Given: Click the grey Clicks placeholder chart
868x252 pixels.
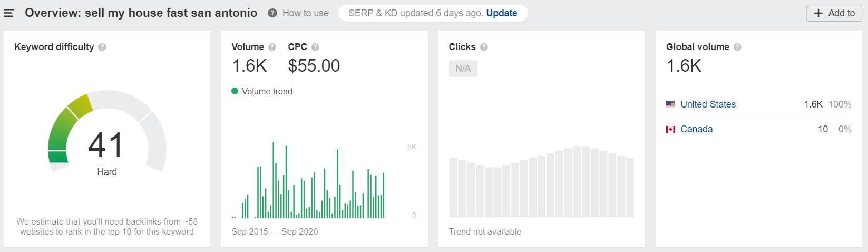Looking at the screenshot, I should (x=541, y=185).
